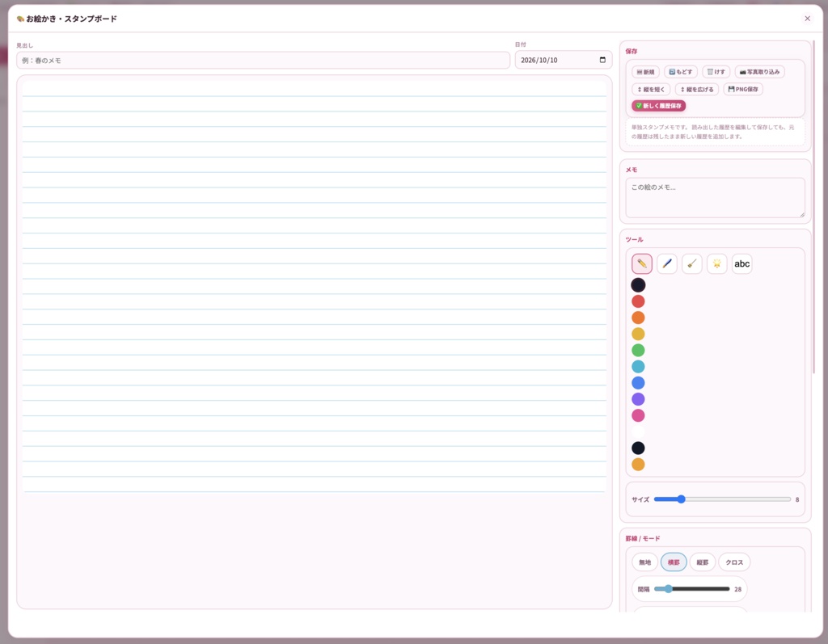The height and width of the screenshot is (644, 828).
Task: Pick the red color swatch
Action: pos(638,301)
